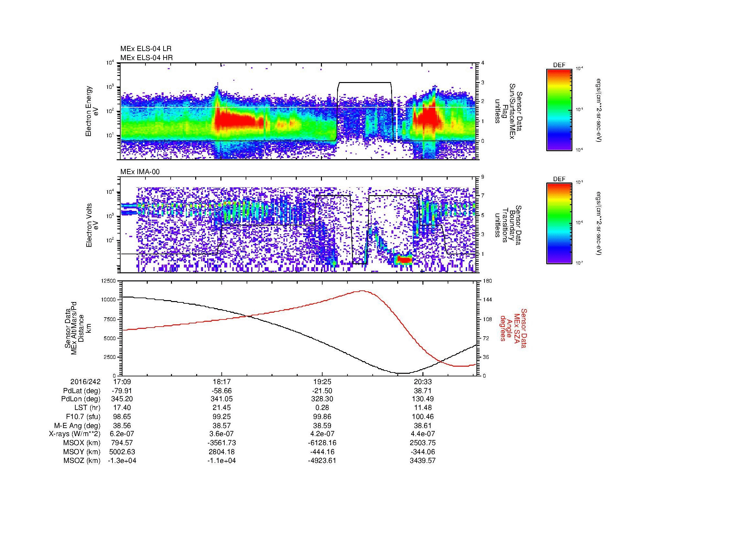This screenshot has height=534, width=756.
Task: Click the 'Electron Volts eV' axis label
Action: (x=92, y=225)
